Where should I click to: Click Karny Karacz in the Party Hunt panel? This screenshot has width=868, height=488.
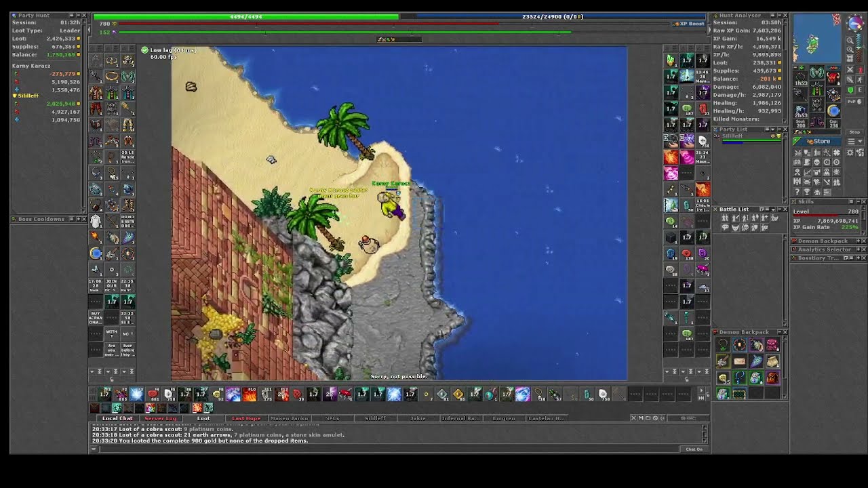[31, 66]
